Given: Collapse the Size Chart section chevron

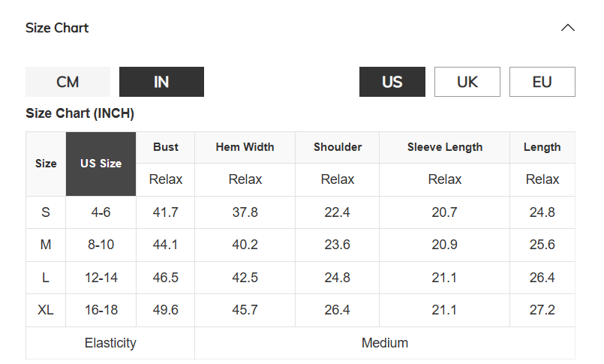Looking at the screenshot, I should click(567, 28).
